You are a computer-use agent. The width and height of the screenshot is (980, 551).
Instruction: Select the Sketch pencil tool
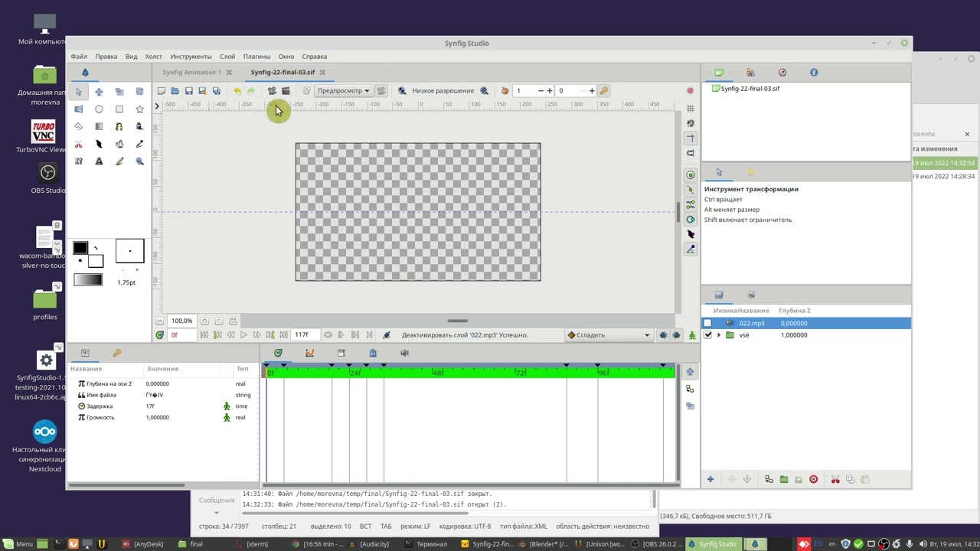click(119, 161)
